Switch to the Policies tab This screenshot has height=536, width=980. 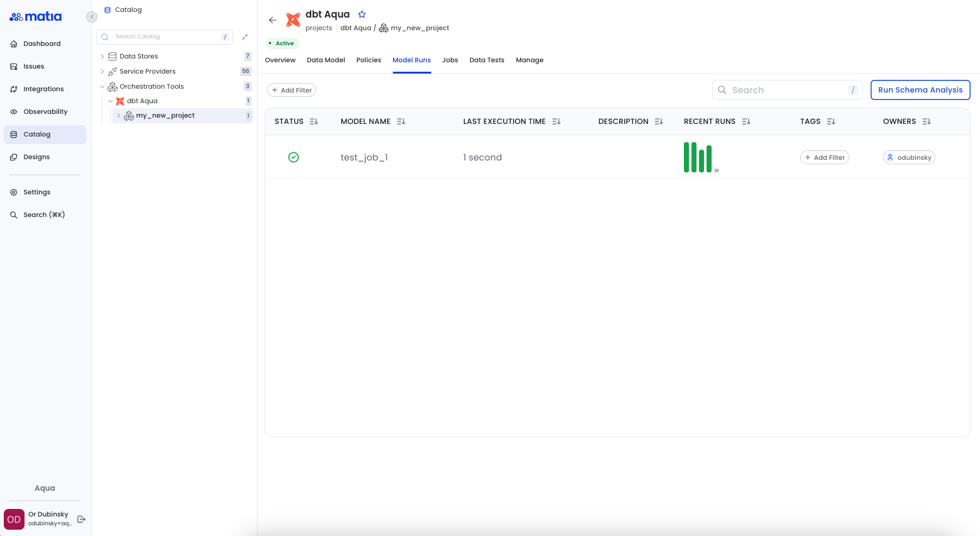click(368, 60)
